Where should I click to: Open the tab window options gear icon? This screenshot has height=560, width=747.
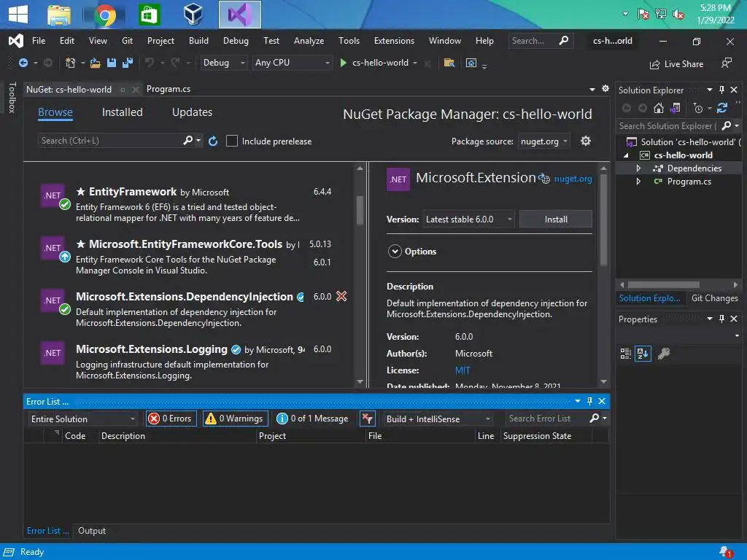coord(605,88)
